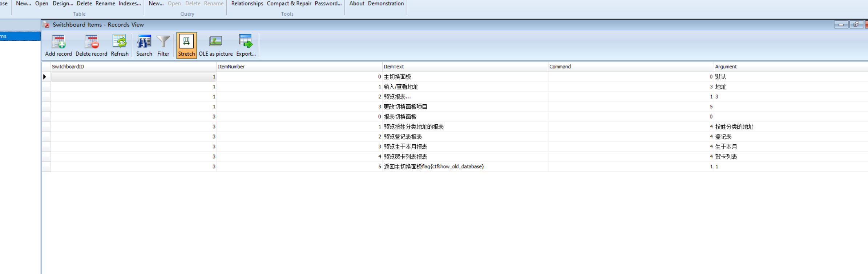Select highlighted table in left sidebar

point(20,36)
